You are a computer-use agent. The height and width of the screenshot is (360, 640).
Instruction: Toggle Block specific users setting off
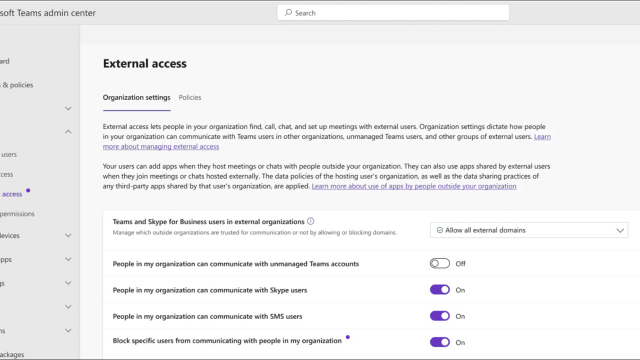(x=440, y=342)
